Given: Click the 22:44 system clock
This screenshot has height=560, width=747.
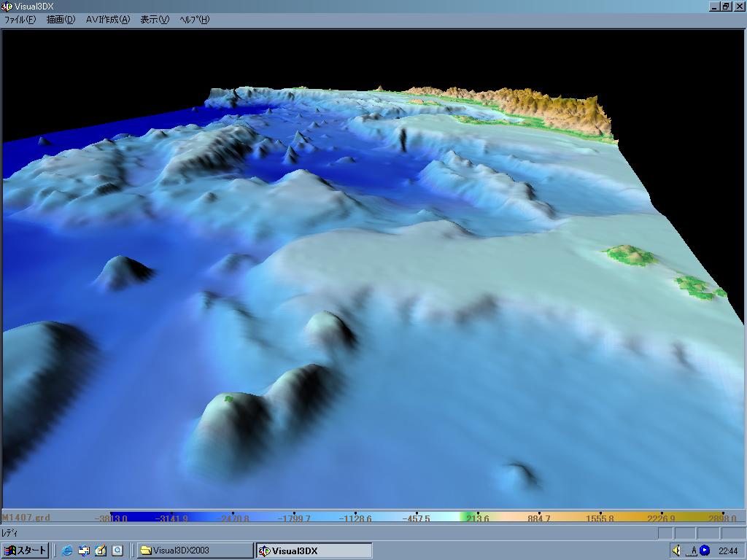Looking at the screenshot, I should tap(727, 551).
